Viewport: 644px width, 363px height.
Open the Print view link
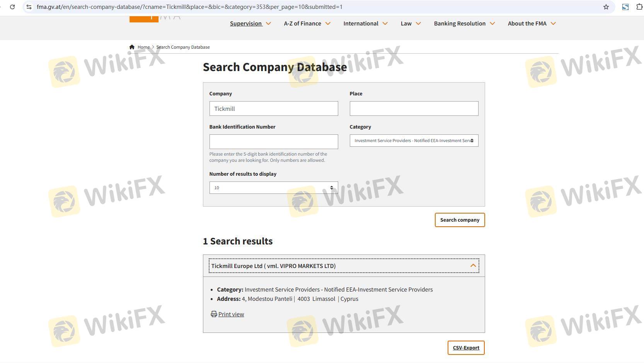[x=231, y=314]
